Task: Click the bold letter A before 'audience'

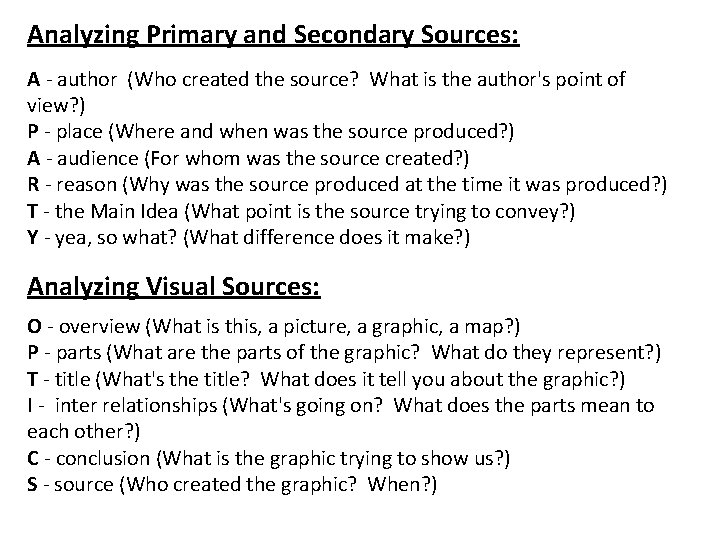Action: point(34,158)
